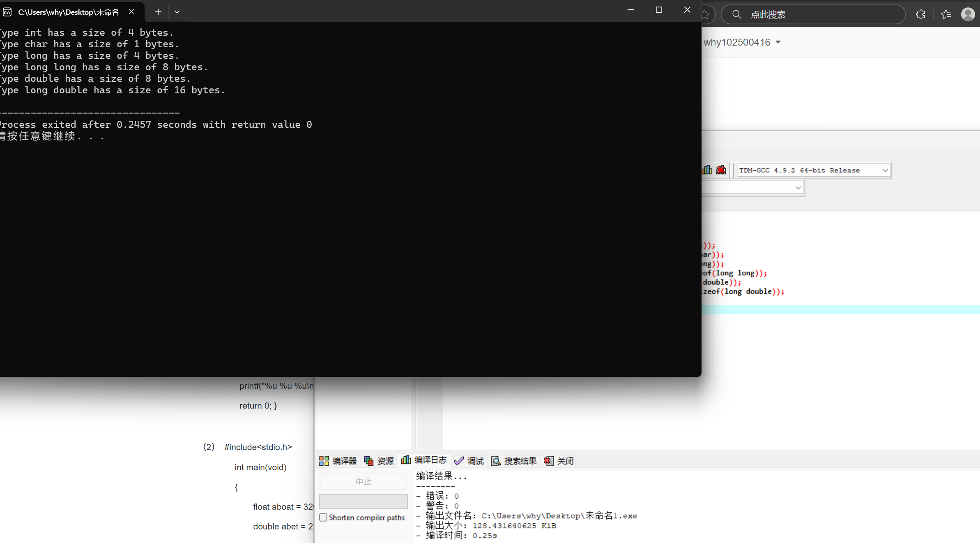This screenshot has height=543, width=980.
Task: Open the 搜索结果 tab
Action: pyautogui.click(x=514, y=461)
